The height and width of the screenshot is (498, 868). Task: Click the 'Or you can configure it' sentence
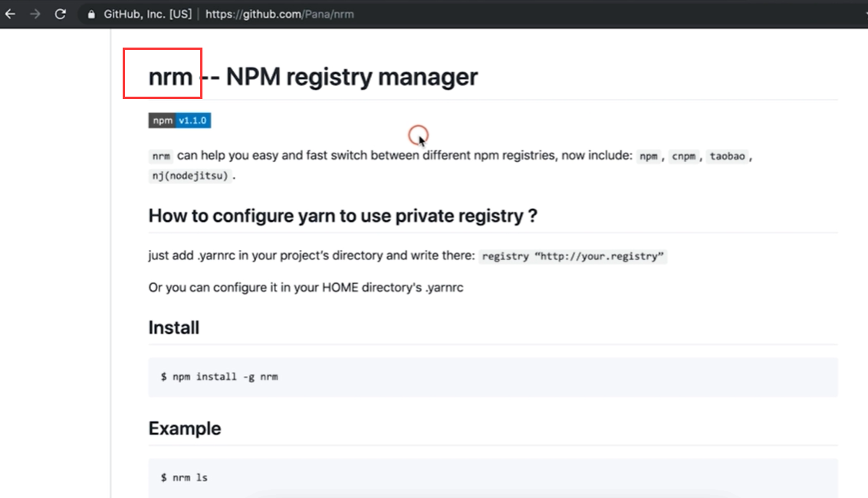[x=306, y=288]
